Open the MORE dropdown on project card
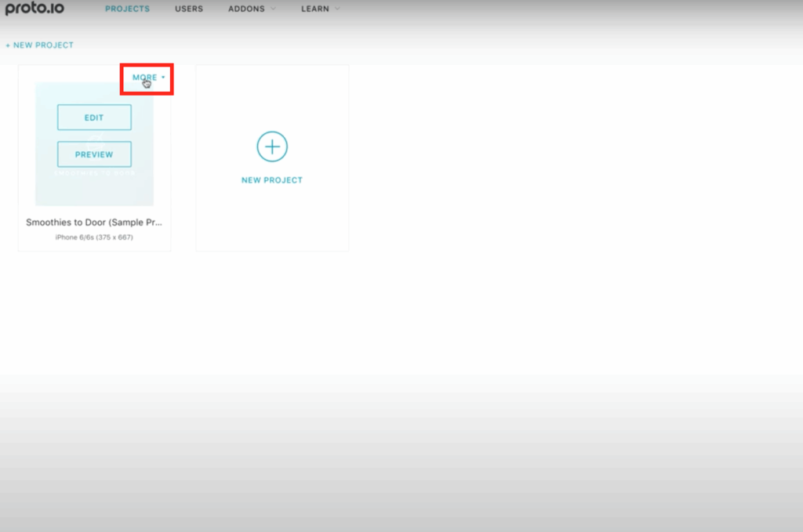803x532 pixels. tap(145, 78)
